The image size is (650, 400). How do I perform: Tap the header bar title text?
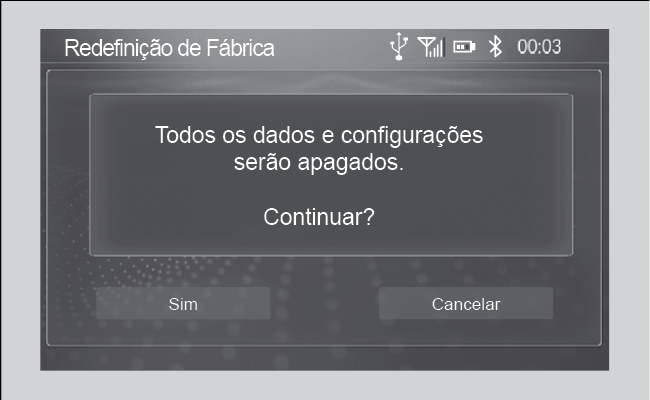pyautogui.click(x=170, y=48)
